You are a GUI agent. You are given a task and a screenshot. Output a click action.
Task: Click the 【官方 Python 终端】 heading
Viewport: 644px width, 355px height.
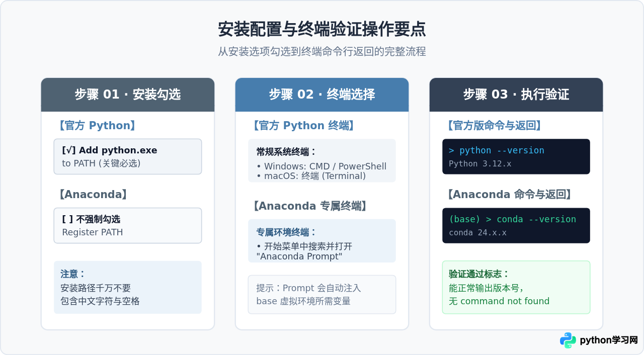click(304, 126)
